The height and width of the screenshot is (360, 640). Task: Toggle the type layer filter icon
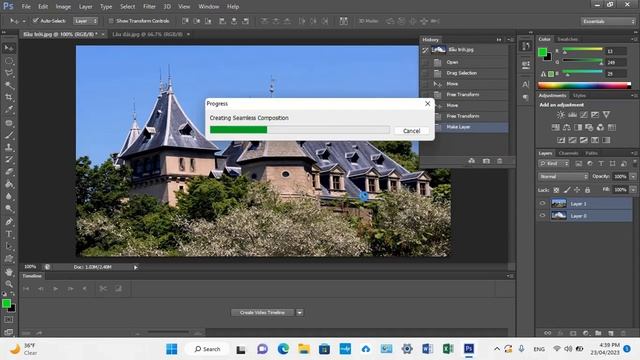(601, 164)
